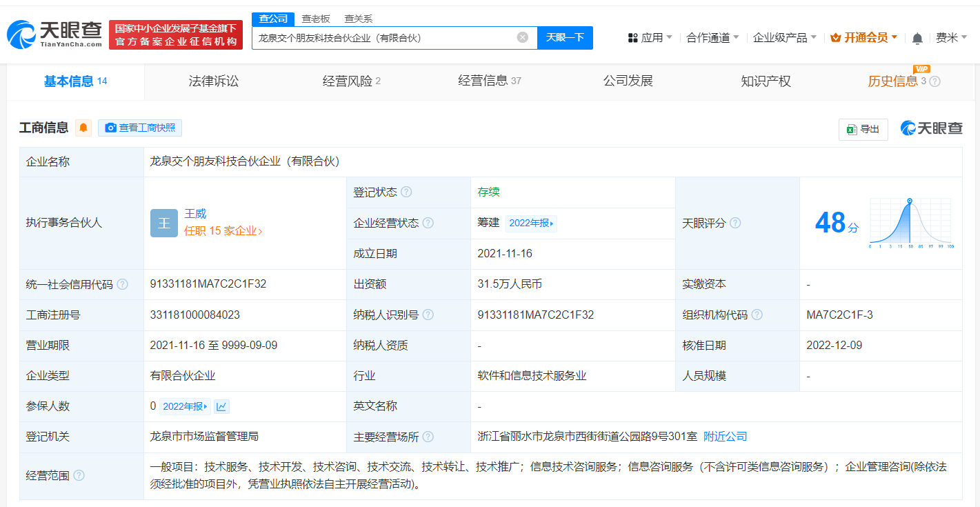
Task: Open the 企业级产品 dropdown
Action: (x=783, y=37)
